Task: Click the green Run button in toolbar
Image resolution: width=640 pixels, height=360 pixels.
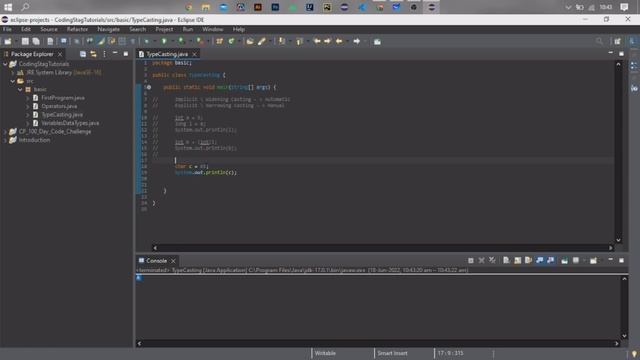Action: coord(164,41)
